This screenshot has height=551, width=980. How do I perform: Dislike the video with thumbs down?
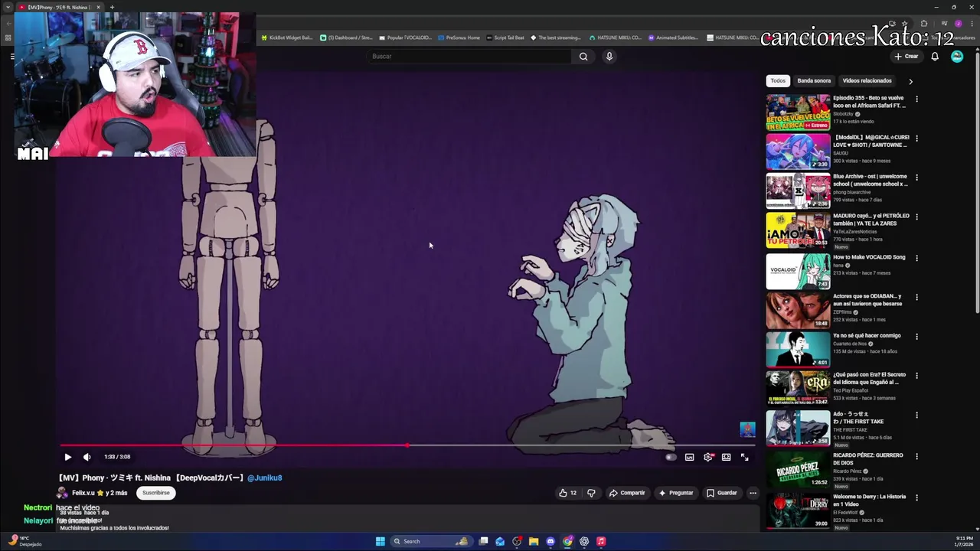(591, 493)
